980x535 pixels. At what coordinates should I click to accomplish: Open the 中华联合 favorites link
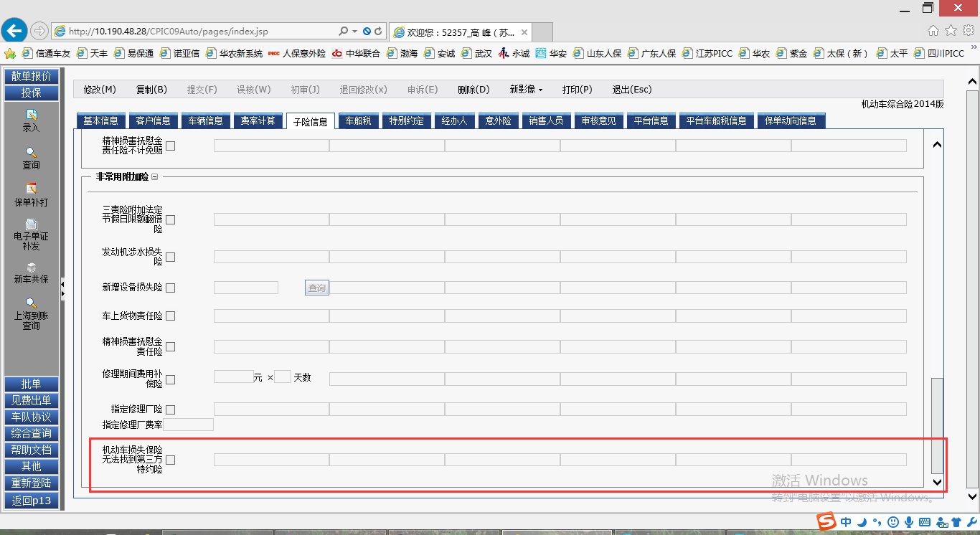click(x=357, y=53)
